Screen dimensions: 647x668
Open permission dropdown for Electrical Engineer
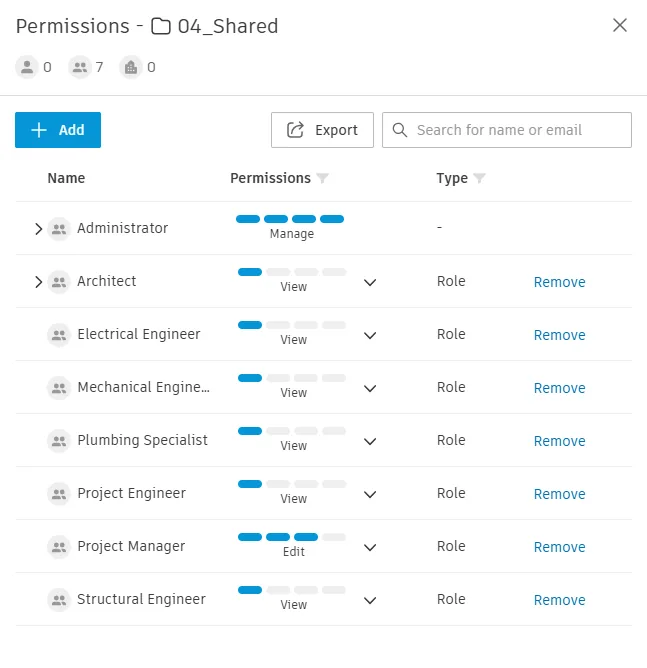point(370,335)
